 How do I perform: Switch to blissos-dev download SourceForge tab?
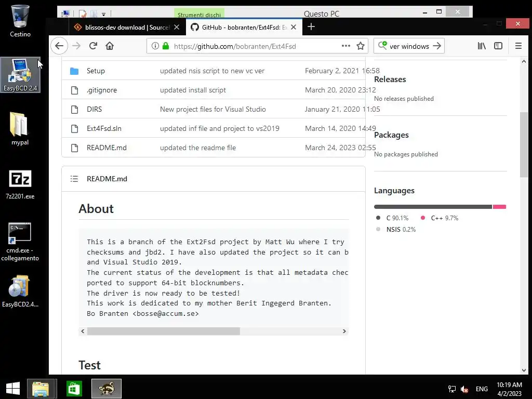(128, 27)
